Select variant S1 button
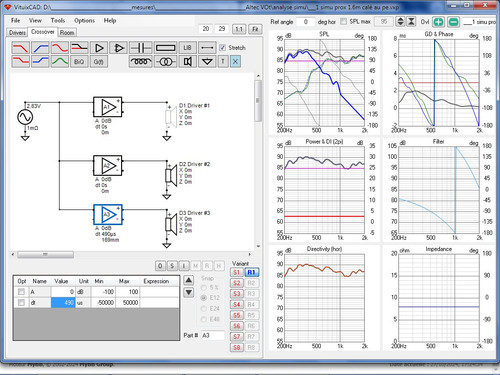 236,272
